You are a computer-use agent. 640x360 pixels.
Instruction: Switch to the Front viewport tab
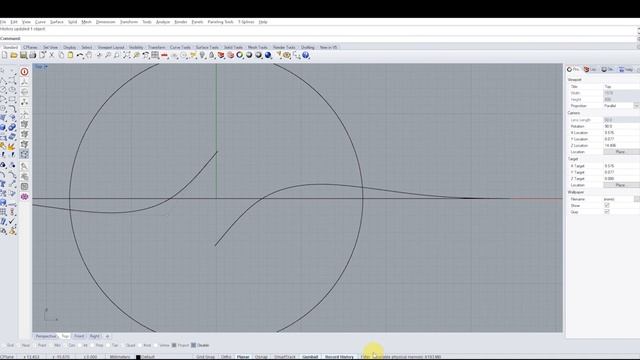[x=79, y=336]
